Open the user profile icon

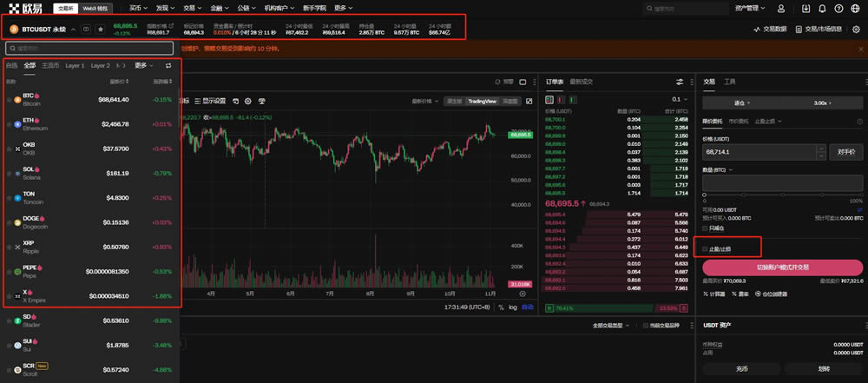(781, 9)
